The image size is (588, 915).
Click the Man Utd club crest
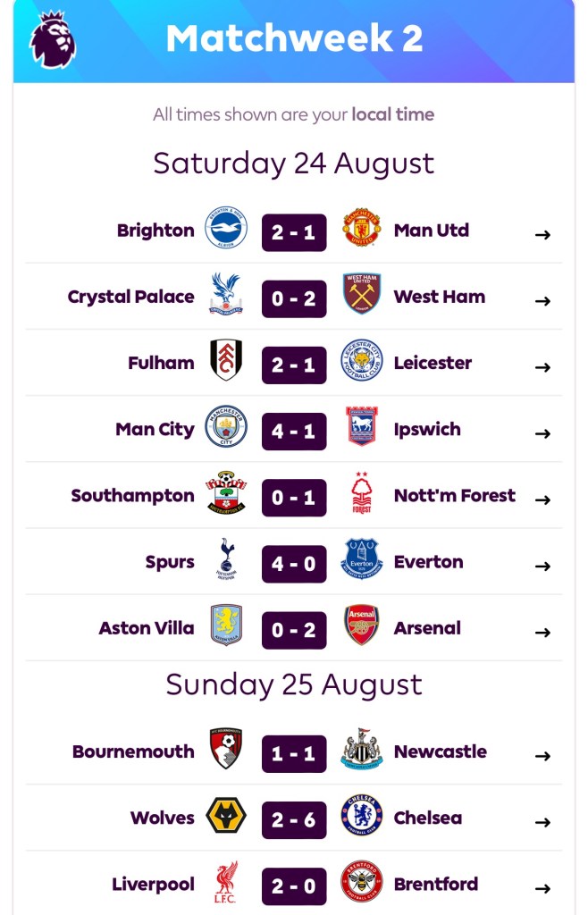coord(362,231)
